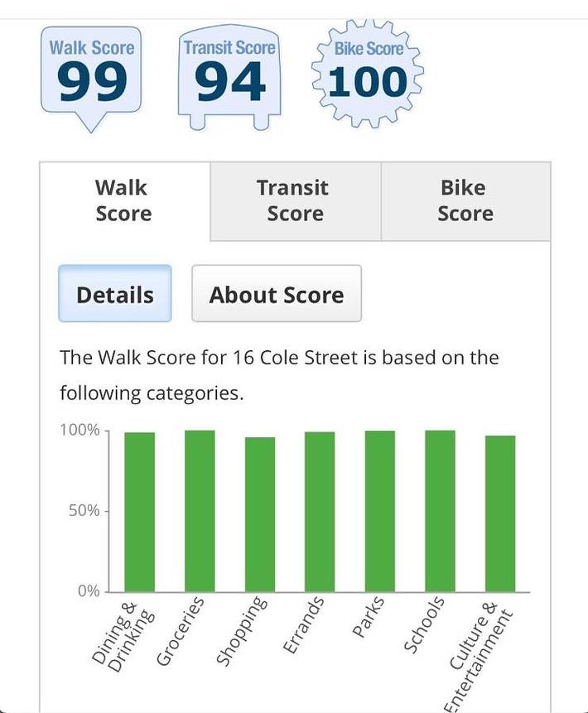Open the Transit Score tab
The width and height of the screenshot is (588, 713).
click(x=295, y=201)
